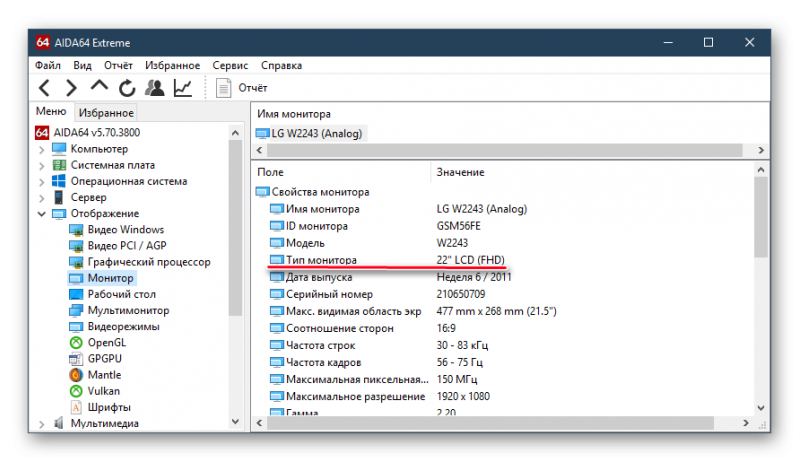
Task: Click the Отображение display icon
Action: tap(59, 214)
